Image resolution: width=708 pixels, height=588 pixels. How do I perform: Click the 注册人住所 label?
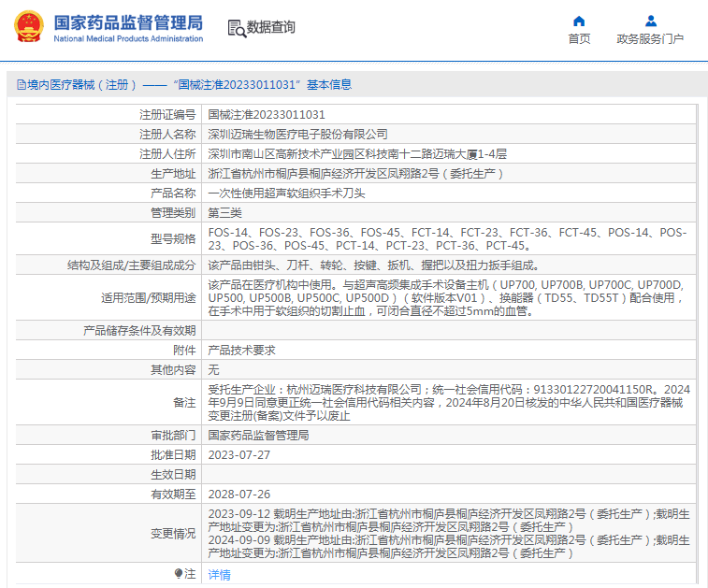pyautogui.click(x=167, y=154)
